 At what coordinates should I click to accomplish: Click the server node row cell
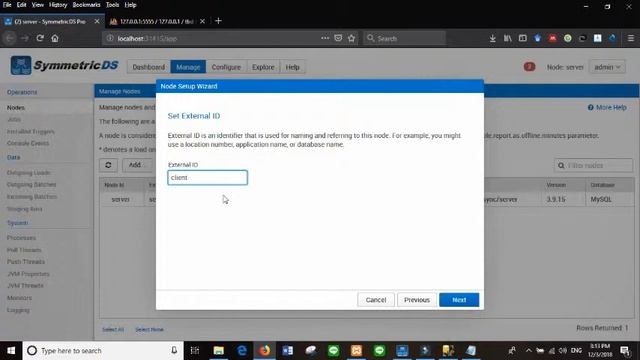(x=120, y=199)
